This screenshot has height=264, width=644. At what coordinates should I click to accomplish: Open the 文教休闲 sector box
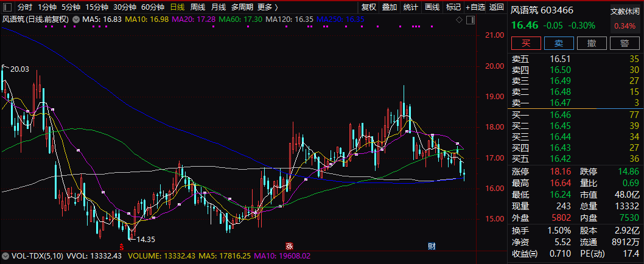point(625,18)
